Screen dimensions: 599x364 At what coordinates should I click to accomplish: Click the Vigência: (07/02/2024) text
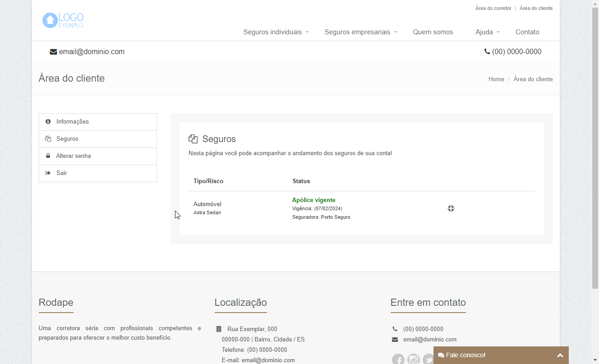(x=317, y=208)
